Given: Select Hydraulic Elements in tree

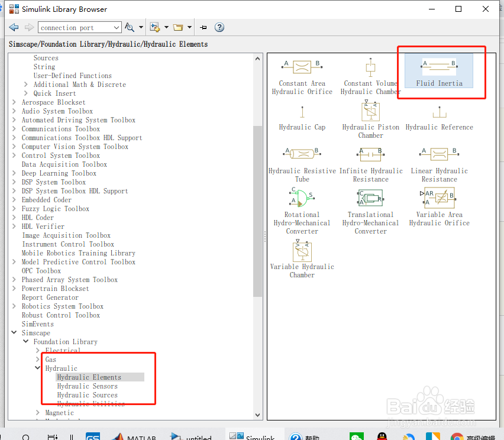Looking at the screenshot, I should pyautogui.click(x=89, y=377).
